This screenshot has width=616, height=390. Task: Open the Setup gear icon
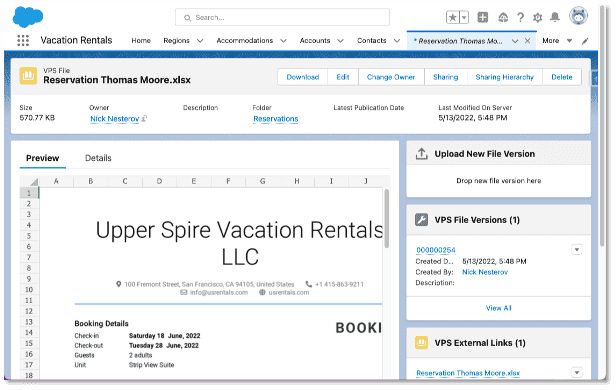[537, 17]
